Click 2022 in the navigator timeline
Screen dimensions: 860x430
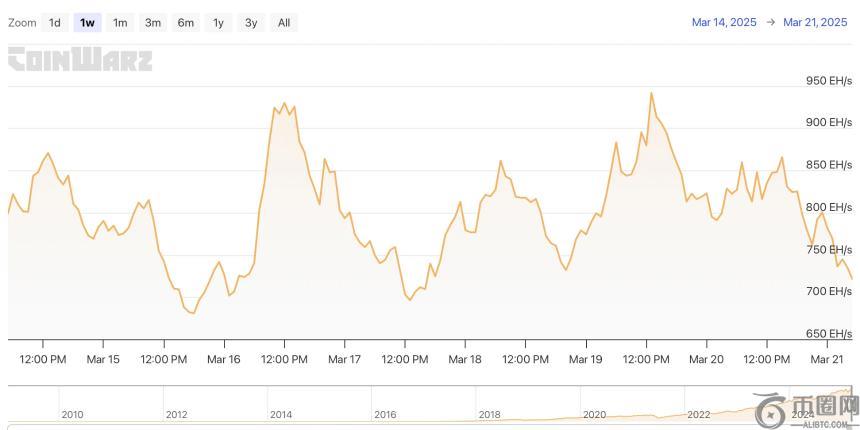point(699,415)
